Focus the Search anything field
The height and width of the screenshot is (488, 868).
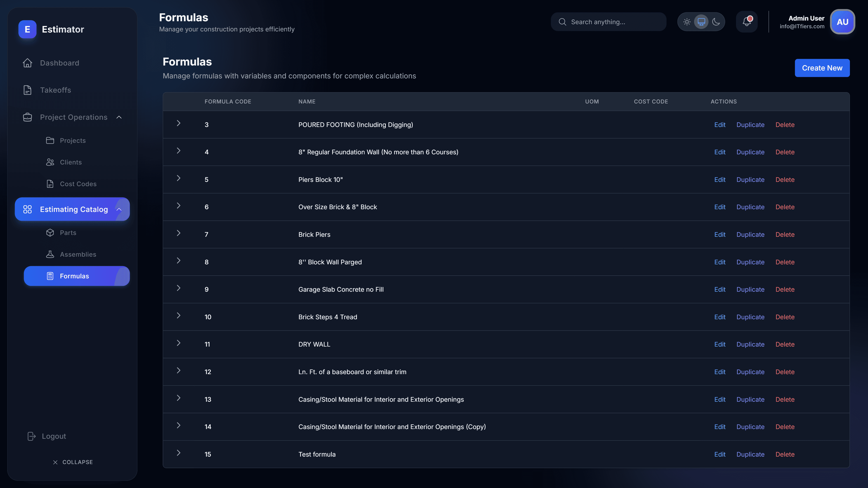[608, 22]
